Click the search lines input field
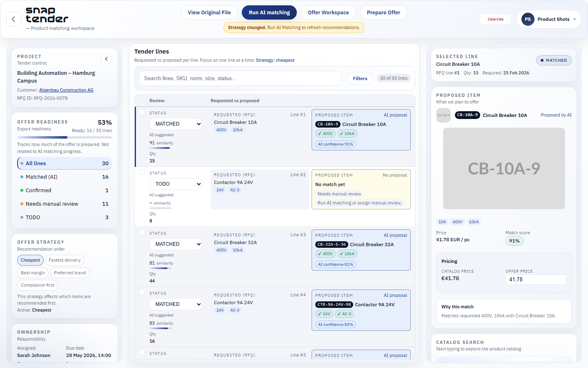588x368 pixels. [x=240, y=78]
